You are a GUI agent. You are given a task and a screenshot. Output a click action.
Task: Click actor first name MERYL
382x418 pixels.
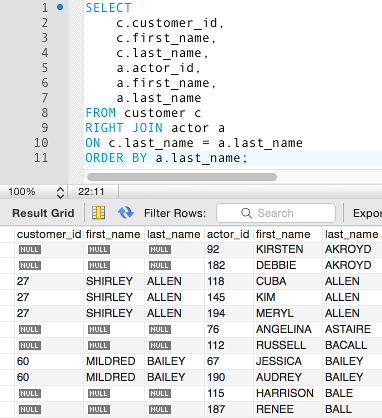pyautogui.click(x=275, y=313)
